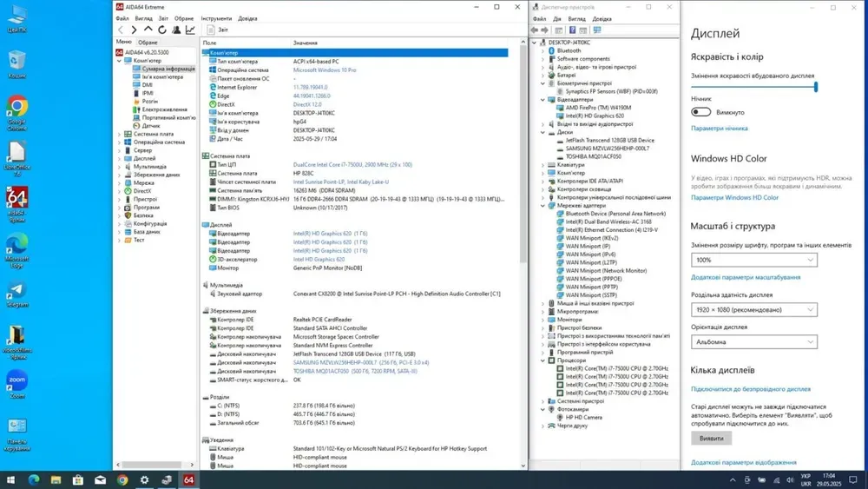868x489 pixels.
Task: Open the Альбомна display orientation dropdown
Action: (x=753, y=341)
